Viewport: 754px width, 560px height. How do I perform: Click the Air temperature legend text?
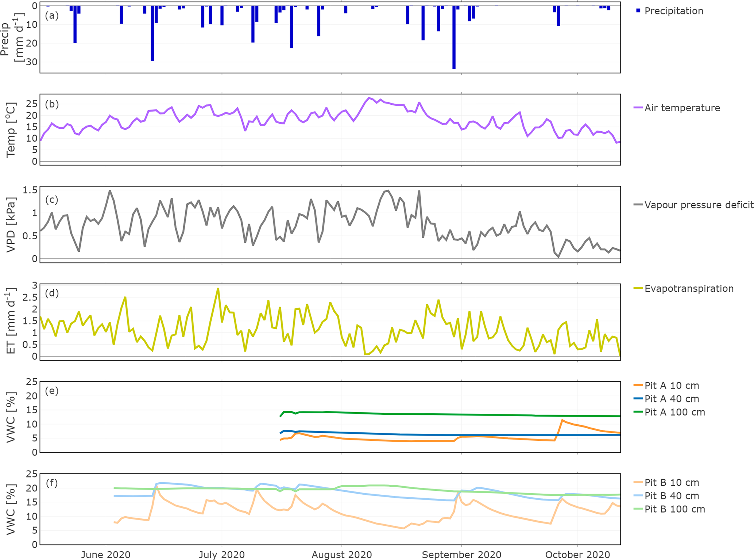682,108
